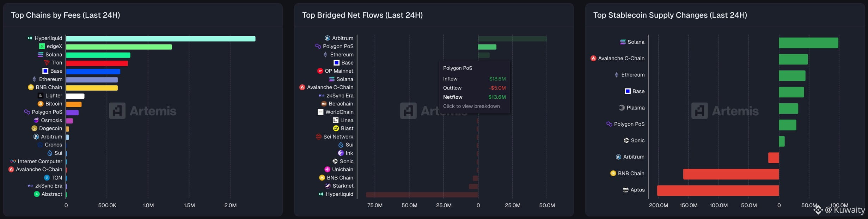The image size is (868, 219).
Task: Click the 'Top Stablecoin Supply Changes' heading
Action: 670,15
